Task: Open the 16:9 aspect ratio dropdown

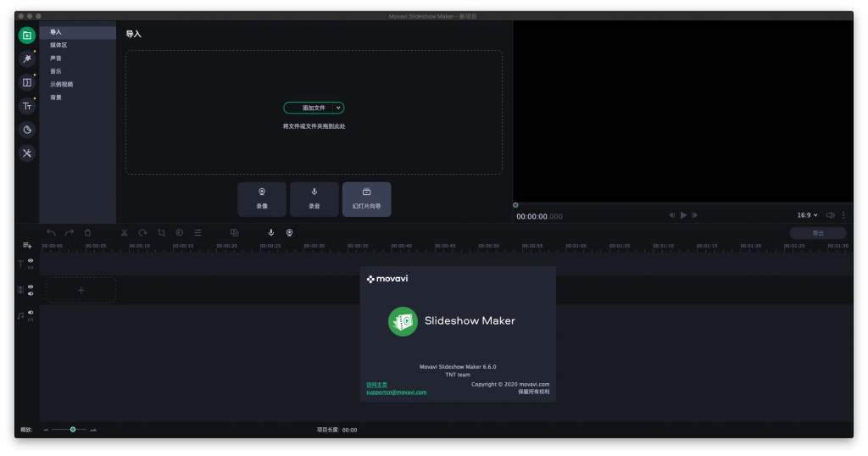Action: click(x=807, y=215)
